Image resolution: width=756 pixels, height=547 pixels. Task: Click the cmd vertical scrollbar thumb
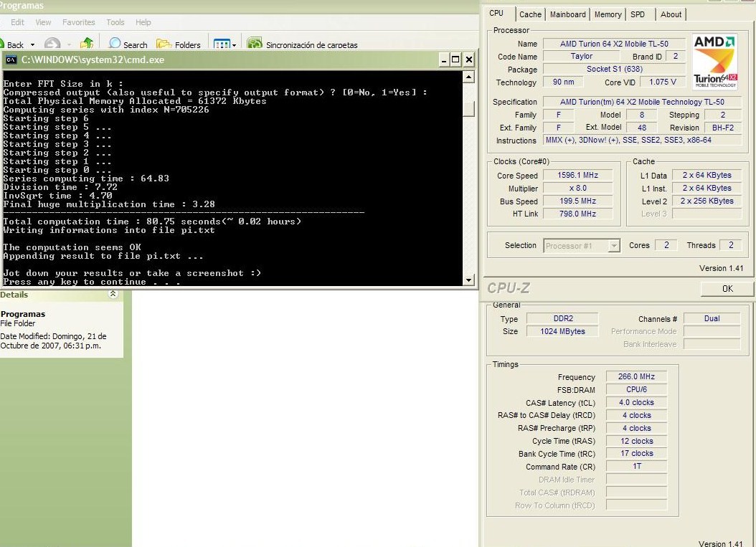coord(468,109)
